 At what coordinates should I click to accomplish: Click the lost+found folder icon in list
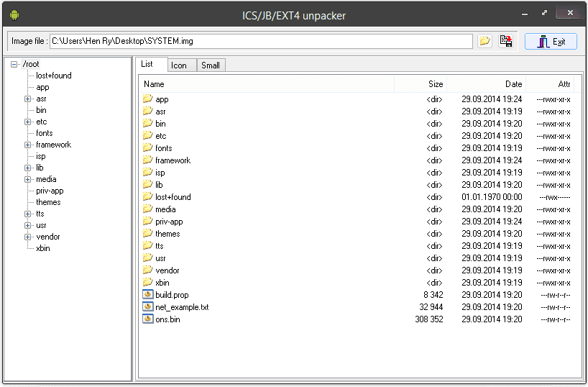click(148, 196)
